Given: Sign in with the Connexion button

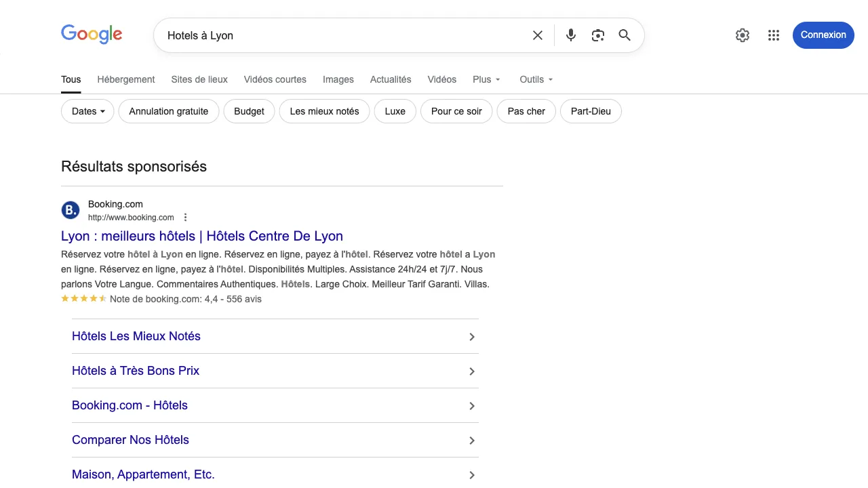Looking at the screenshot, I should 823,35.
